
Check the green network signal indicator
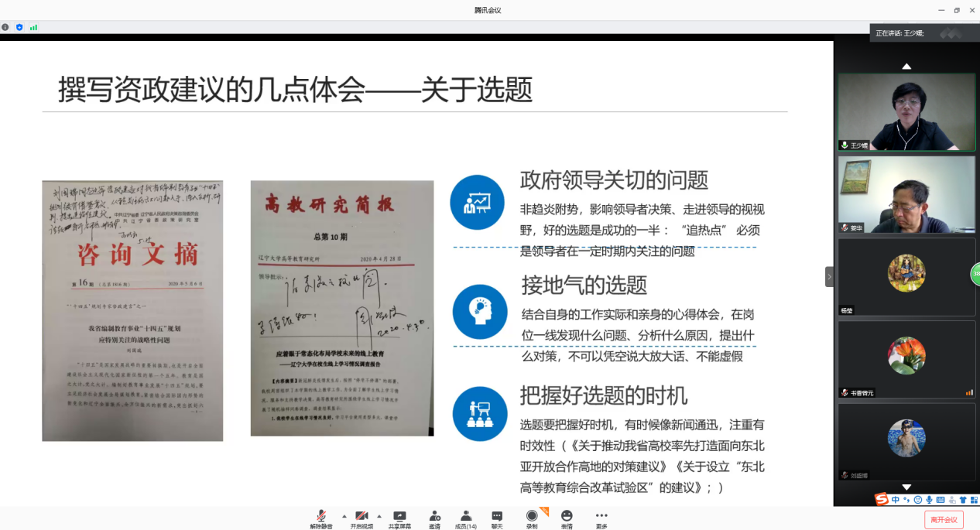[33, 27]
